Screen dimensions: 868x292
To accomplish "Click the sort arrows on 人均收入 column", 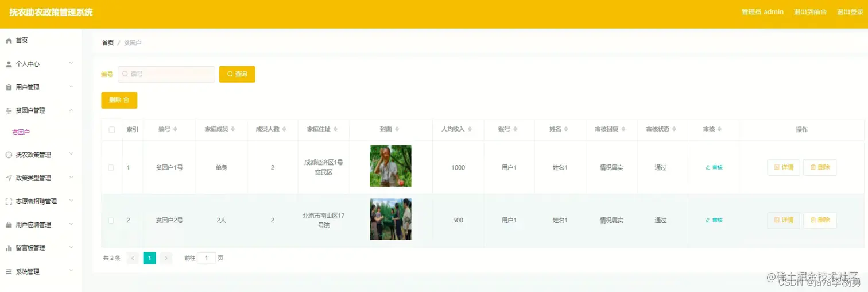I will (x=470, y=129).
